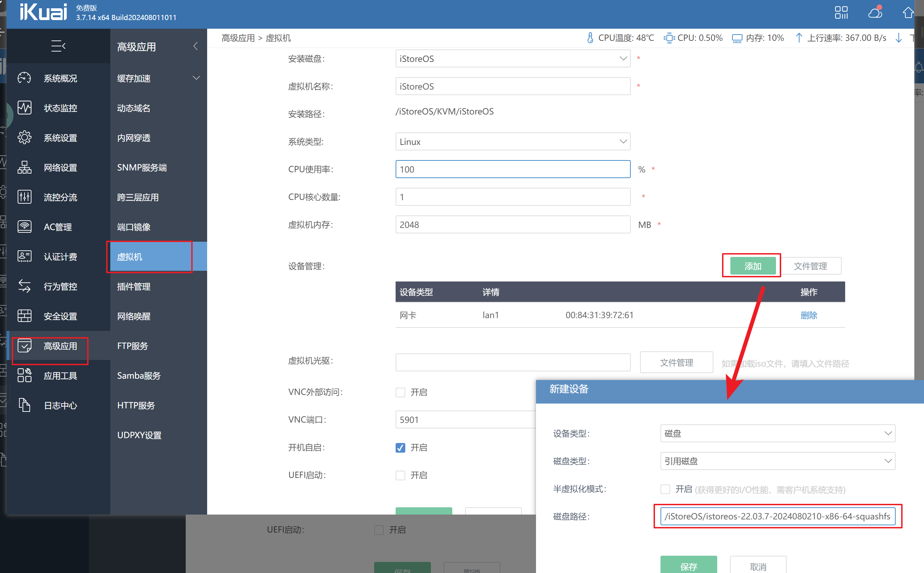Focus the 虚拟机名称 input field
The width and height of the screenshot is (924, 573).
pyautogui.click(x=513, y=86)
